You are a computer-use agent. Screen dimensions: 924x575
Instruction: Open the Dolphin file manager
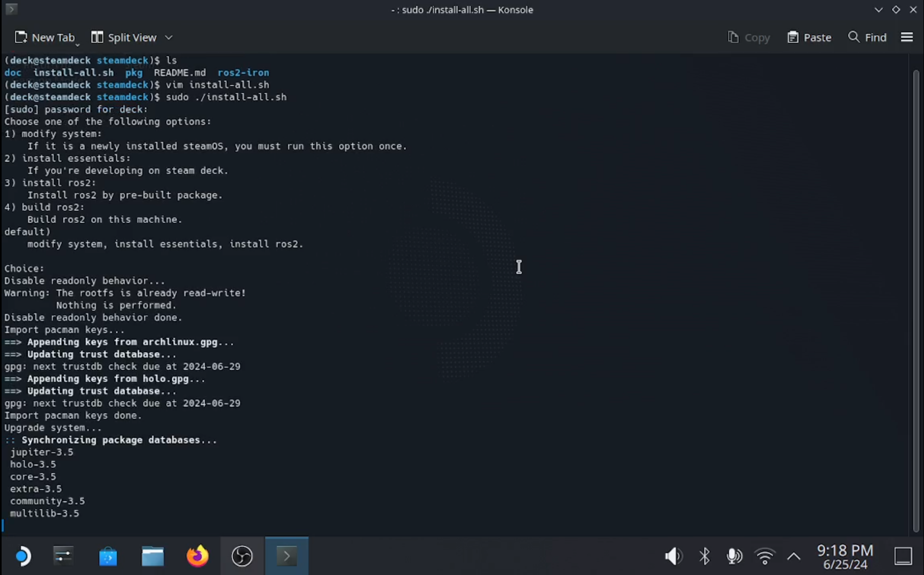pos(153,556)
